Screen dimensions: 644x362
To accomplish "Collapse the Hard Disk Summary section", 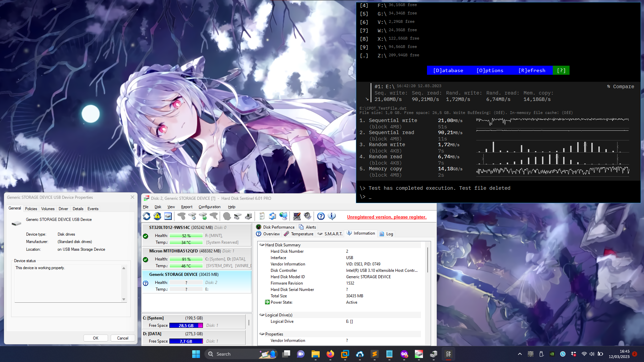I will [x=262, y=245].
